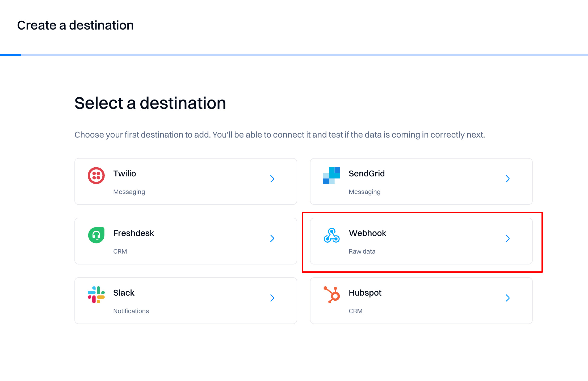Click the Slack logo icon
The width and height of the screenshot is (588, 381).
(96, 295)
